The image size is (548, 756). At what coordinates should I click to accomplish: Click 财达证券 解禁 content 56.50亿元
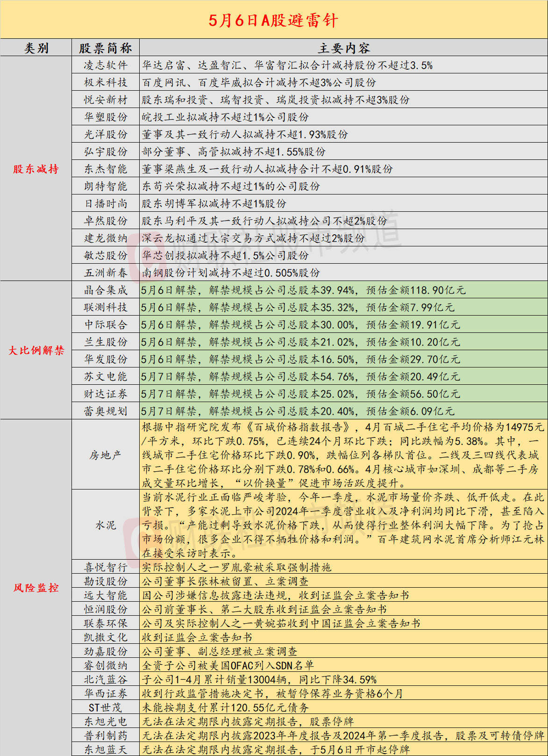click(x=301, y=394)
